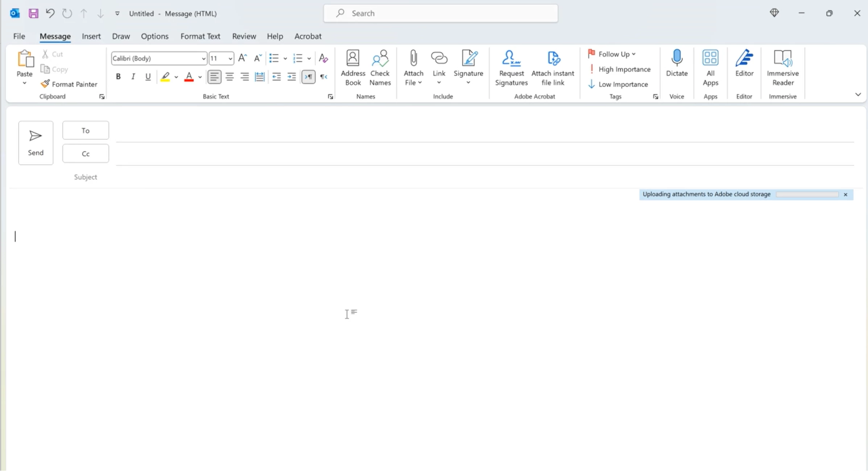Toggle Bold formatting
The height and width of the screenshot is (471, 868).
118,77
